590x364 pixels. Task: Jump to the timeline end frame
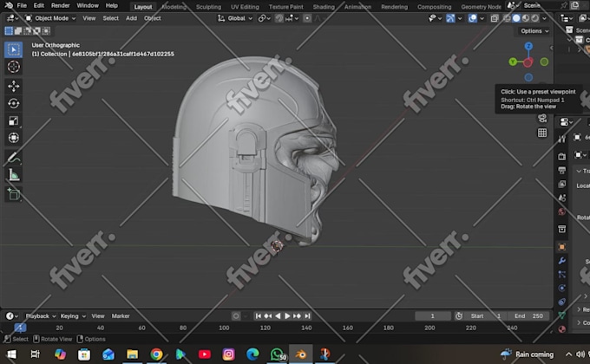pyautogui.click(x=307, y=315)
